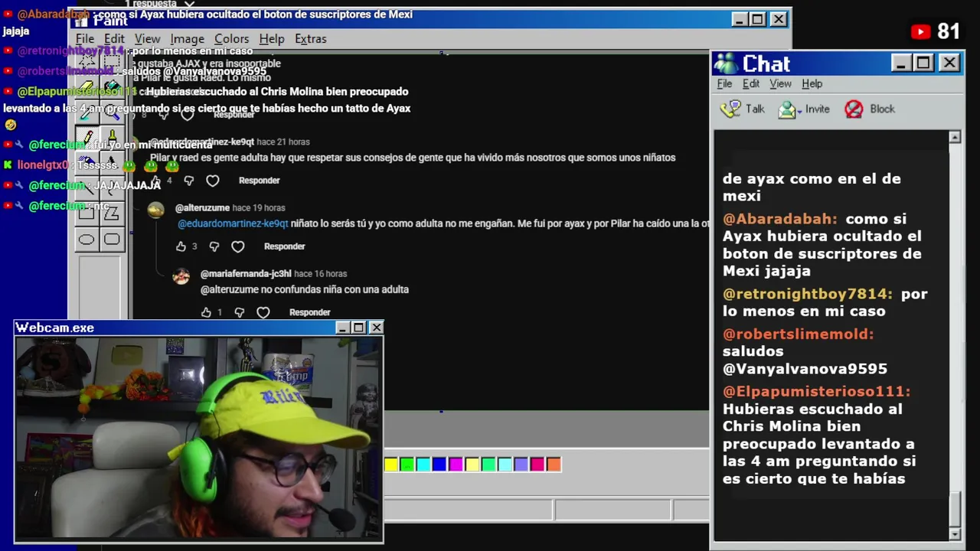
Task: Open @mariafernanda-jc3hl's channel name link
Action: click(246, 273)
